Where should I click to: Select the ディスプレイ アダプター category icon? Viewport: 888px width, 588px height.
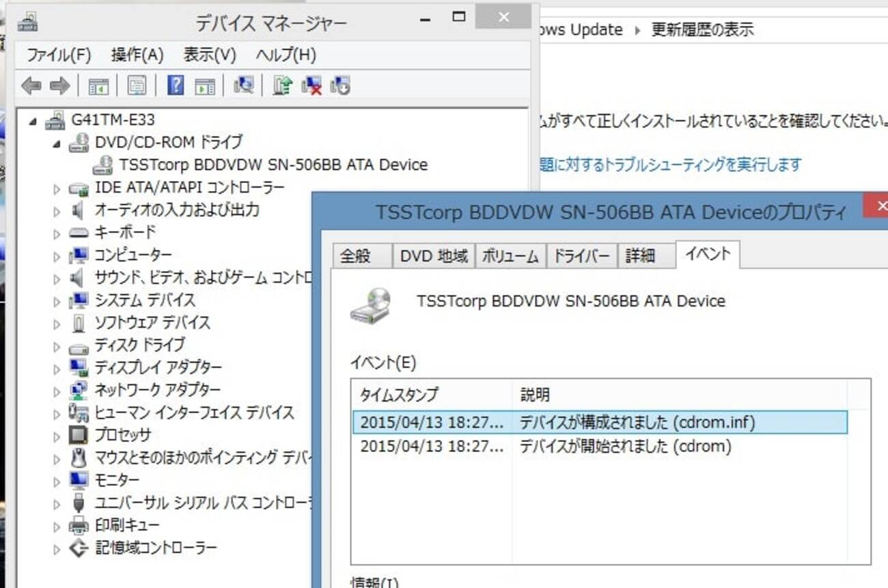click(x=79, y=368)
